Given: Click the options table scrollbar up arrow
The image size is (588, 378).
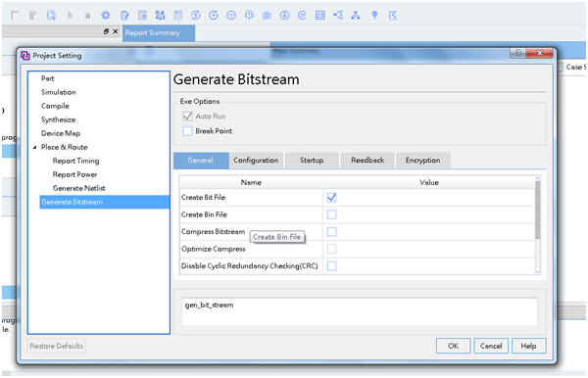Looking at the screenshot, I should [x=537, y=178].
